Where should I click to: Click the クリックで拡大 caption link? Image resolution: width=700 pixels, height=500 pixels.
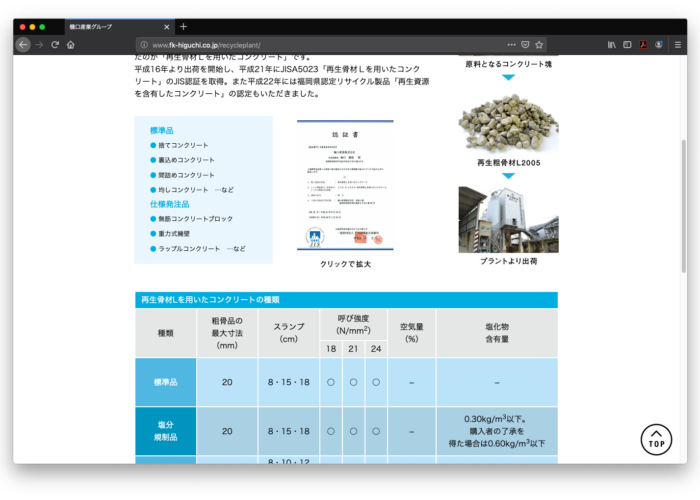pos(345,264)
